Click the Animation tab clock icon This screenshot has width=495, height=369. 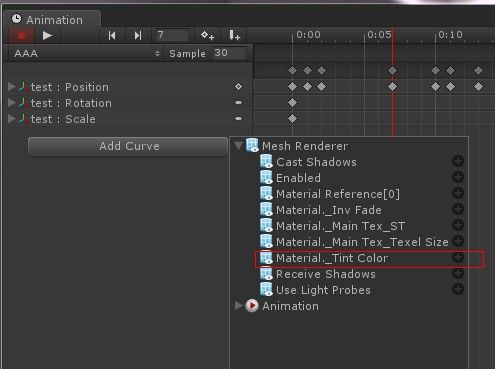coord(16,19)
